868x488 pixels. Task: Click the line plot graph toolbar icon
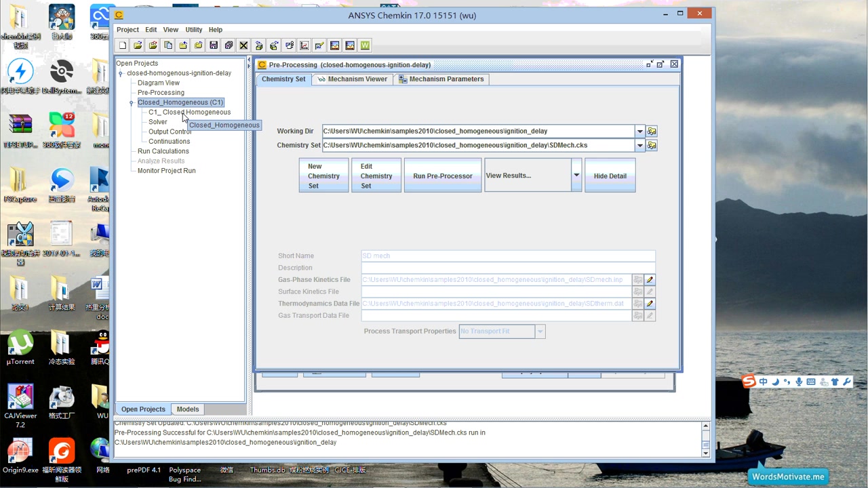(304, 45)
